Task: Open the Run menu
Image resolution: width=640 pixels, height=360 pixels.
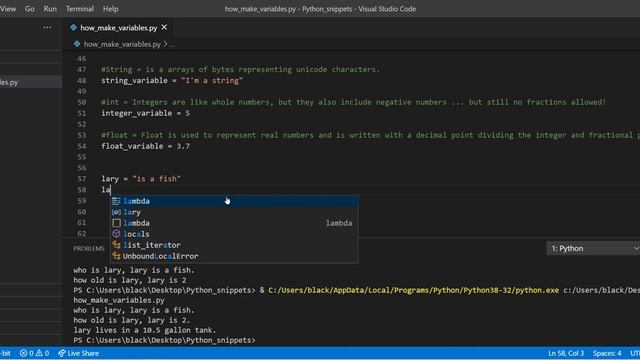Action: [x=50, y=9]
